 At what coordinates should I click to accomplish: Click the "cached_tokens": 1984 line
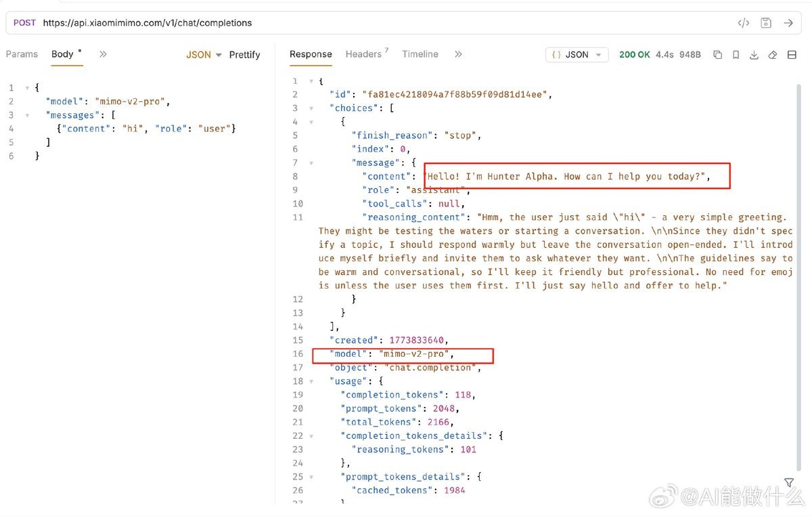[408, 490]
